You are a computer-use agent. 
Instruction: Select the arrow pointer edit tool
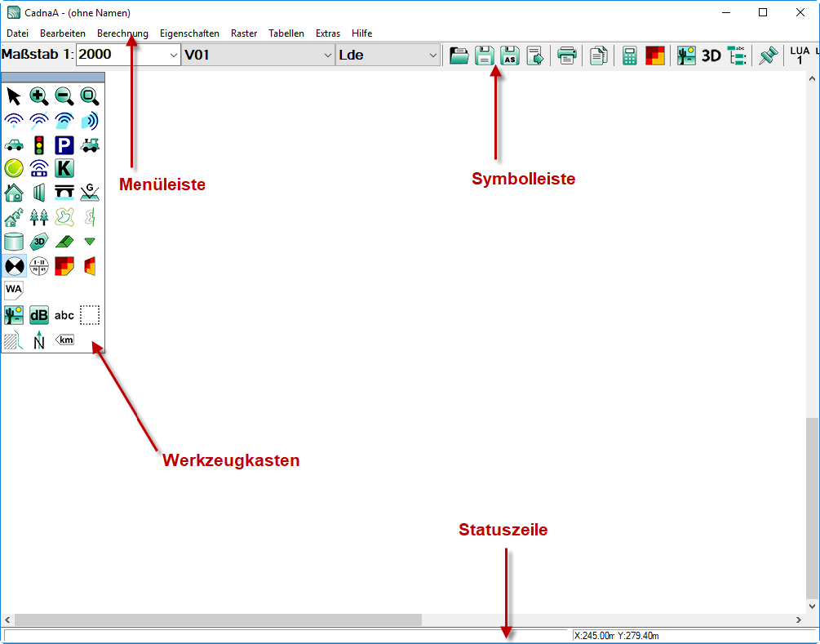point(14,96)
